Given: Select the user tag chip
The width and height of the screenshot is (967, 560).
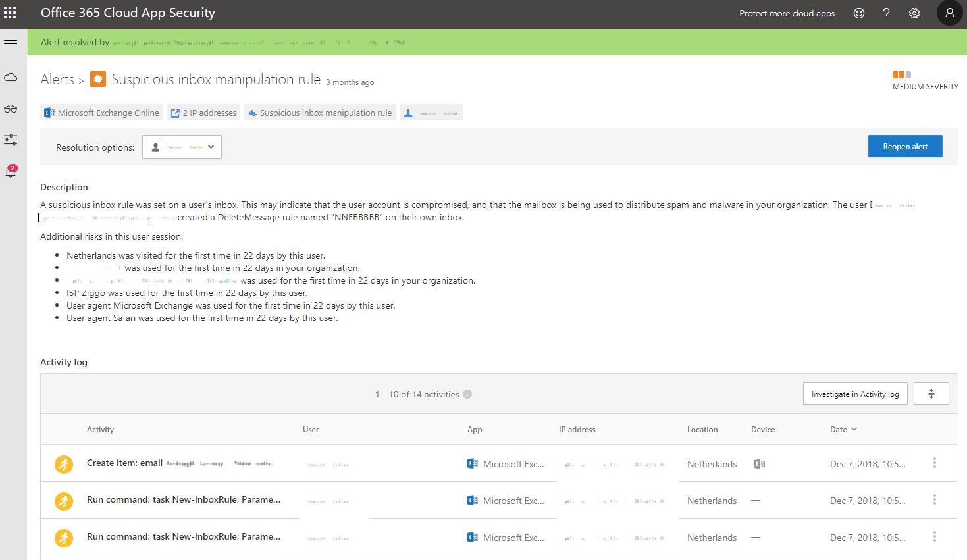Looking at the screenshot, I should pyautogui.click(x=431, y=113).
